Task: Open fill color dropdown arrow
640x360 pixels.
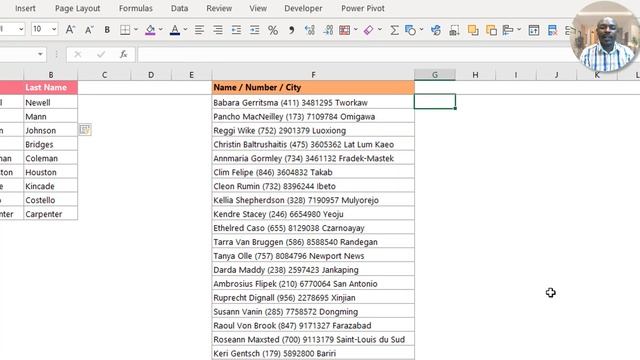Action: click(x=160, y=30)
